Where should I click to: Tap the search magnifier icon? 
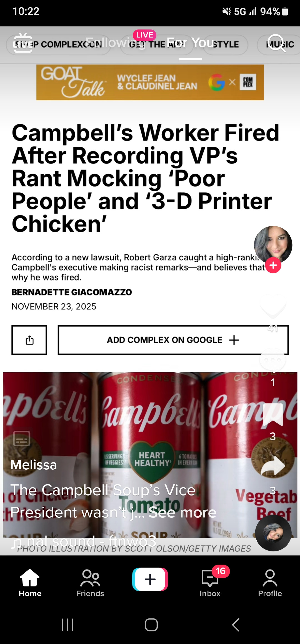(x=277, y=43)
